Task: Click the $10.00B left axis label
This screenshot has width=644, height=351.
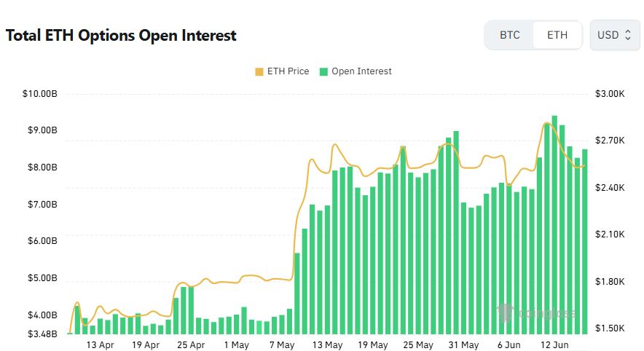Action: [x=40, y=94]
